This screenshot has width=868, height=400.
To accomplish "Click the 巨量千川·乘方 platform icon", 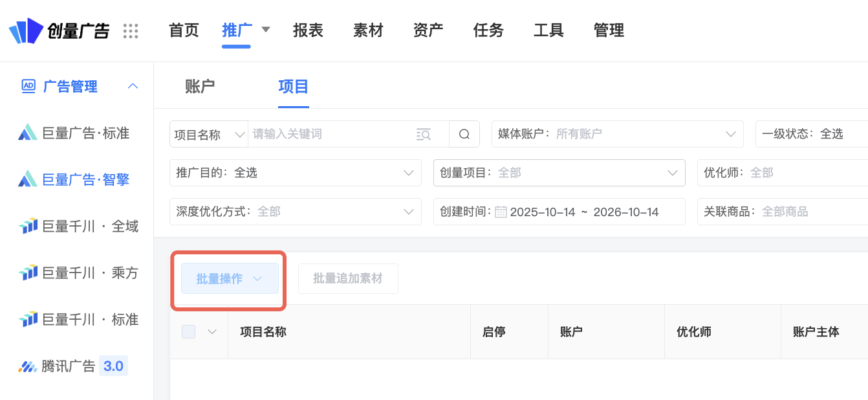I will click(x=27, y=273).
